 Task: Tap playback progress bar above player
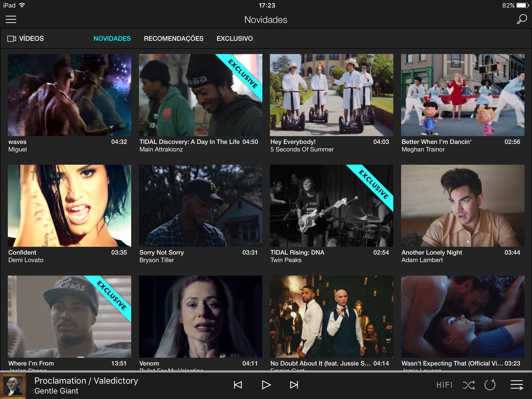[266, 372]
